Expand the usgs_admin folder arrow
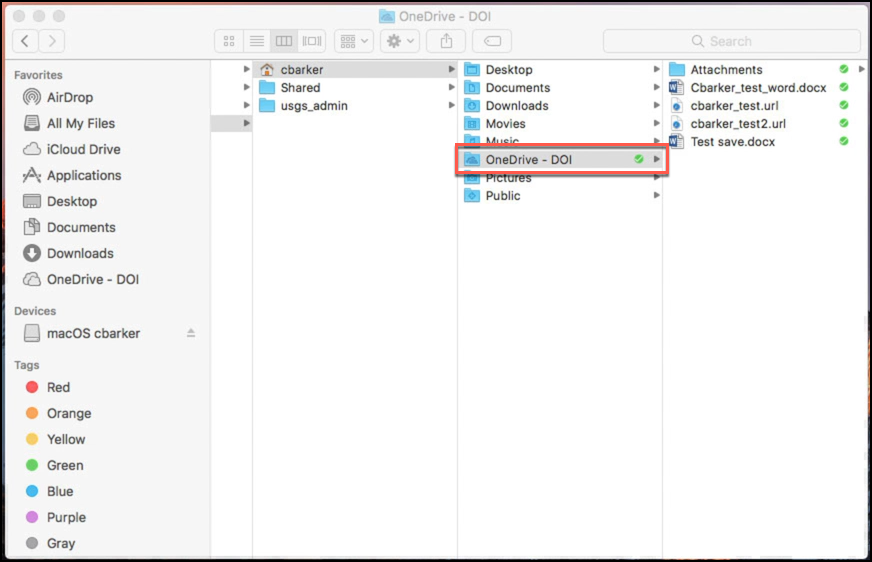Image resolution: width=872 pixels, height=562 pixels. pyautogui.click(x=452, y=105)
